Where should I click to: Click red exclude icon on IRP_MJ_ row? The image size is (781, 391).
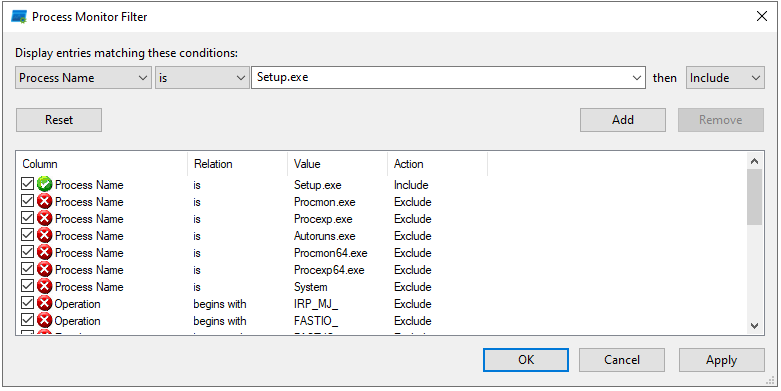click(44, 303)
